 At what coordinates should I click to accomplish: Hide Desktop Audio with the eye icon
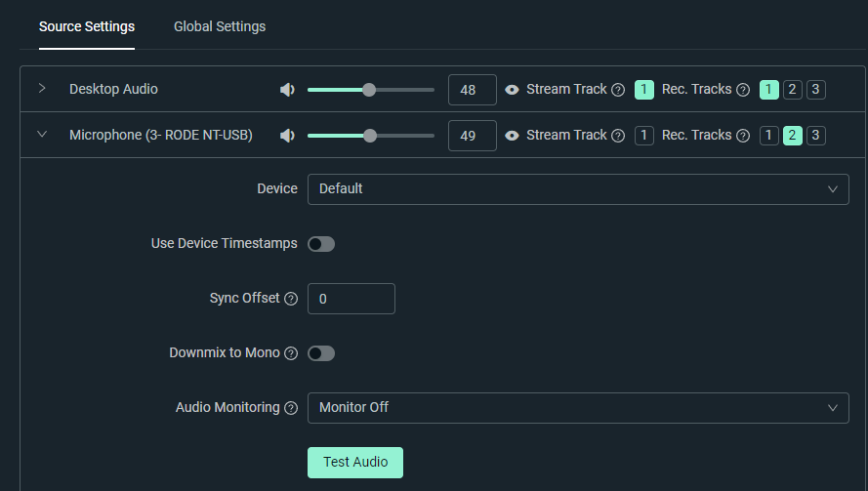[512, 90]
